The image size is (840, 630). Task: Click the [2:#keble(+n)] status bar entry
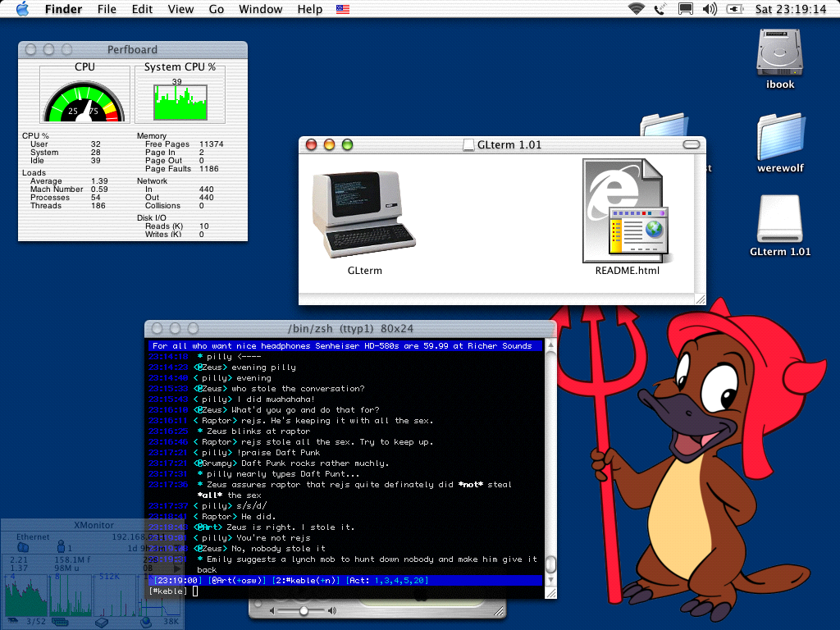pyautogui.click(x=306, y=581)
